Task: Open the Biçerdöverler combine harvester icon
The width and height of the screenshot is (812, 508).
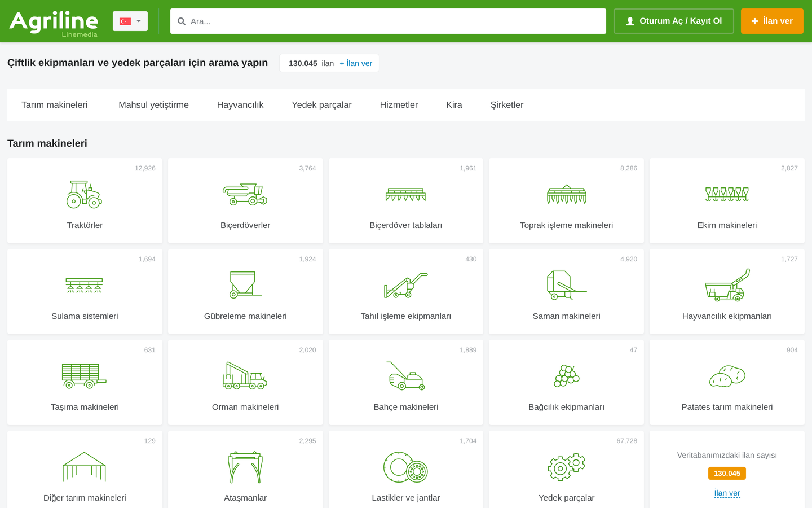Action: [x=245, y=195]
